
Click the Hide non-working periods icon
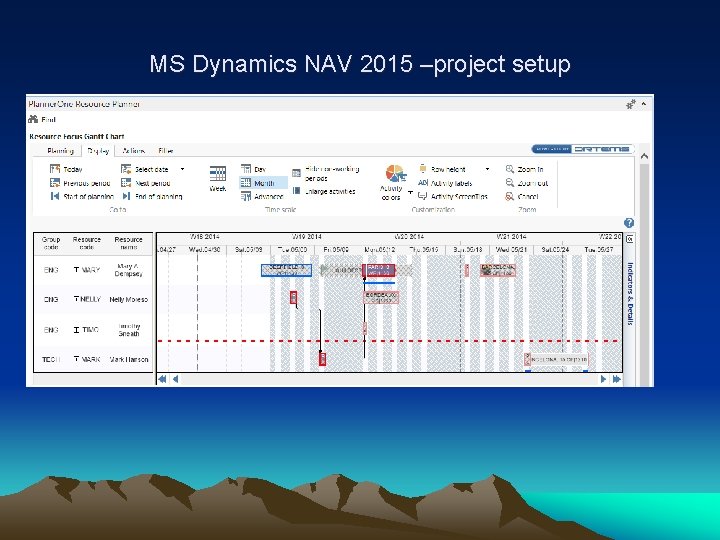click(297, 173)
